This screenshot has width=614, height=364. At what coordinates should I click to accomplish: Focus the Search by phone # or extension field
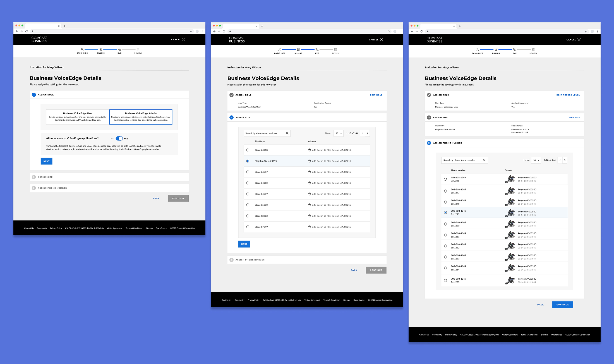(x=464, y=160)
